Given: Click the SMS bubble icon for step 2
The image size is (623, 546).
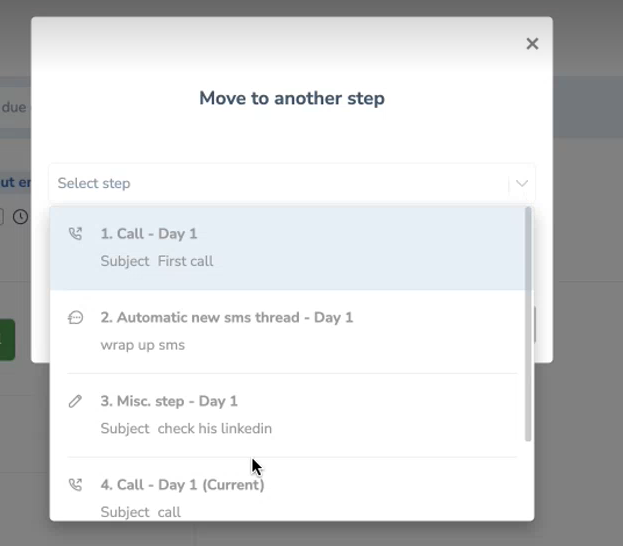Looking at the screenshot, I should [75, 318].
